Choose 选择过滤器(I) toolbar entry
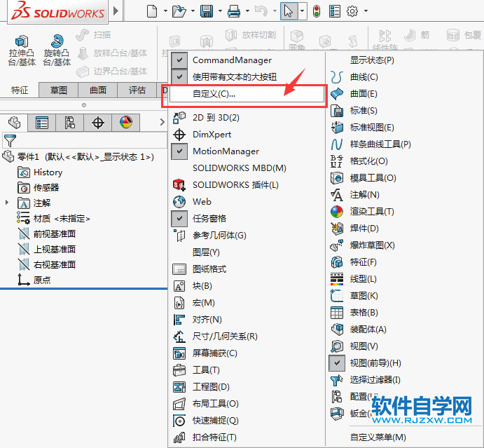The width and height of the screenshot is (484, 448). pos(404,380)
